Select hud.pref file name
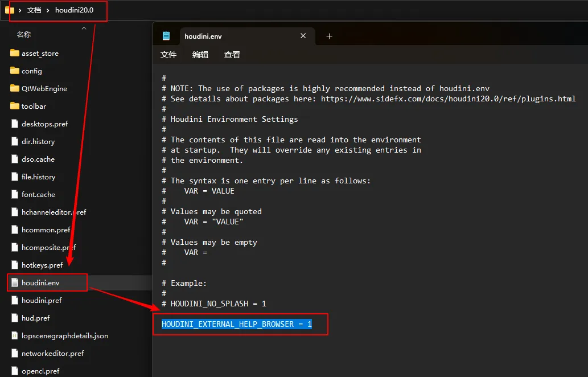 (x=36, y=318)
